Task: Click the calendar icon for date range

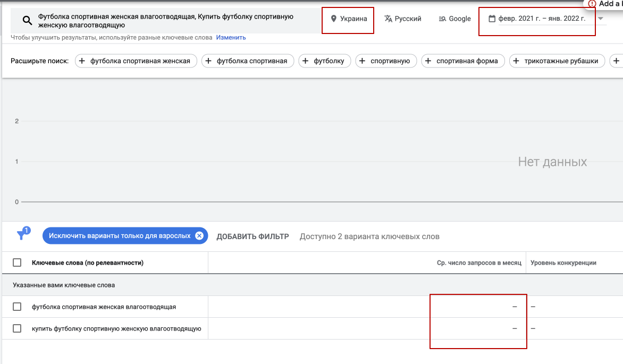Action: point(492,19)
